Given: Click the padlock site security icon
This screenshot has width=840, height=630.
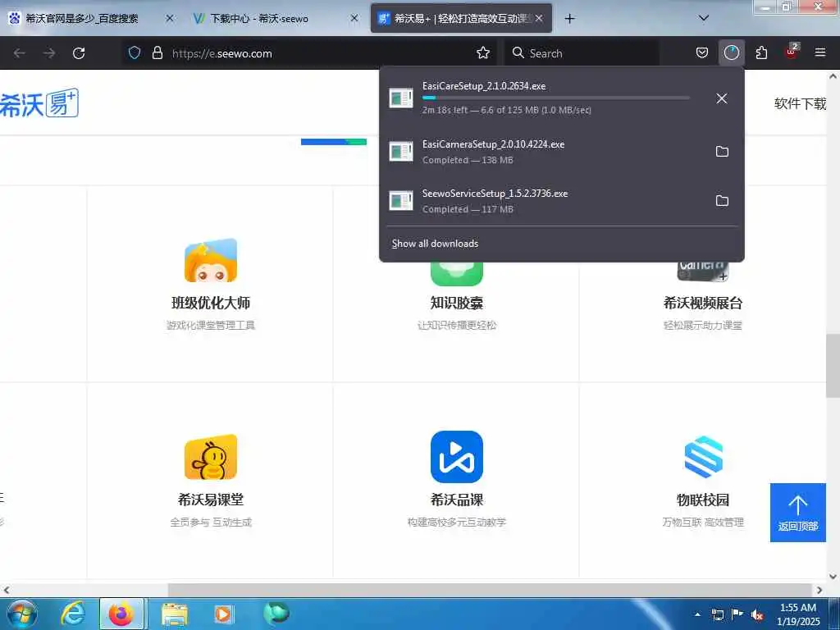Looking at the screenshot, I should 157,52.
